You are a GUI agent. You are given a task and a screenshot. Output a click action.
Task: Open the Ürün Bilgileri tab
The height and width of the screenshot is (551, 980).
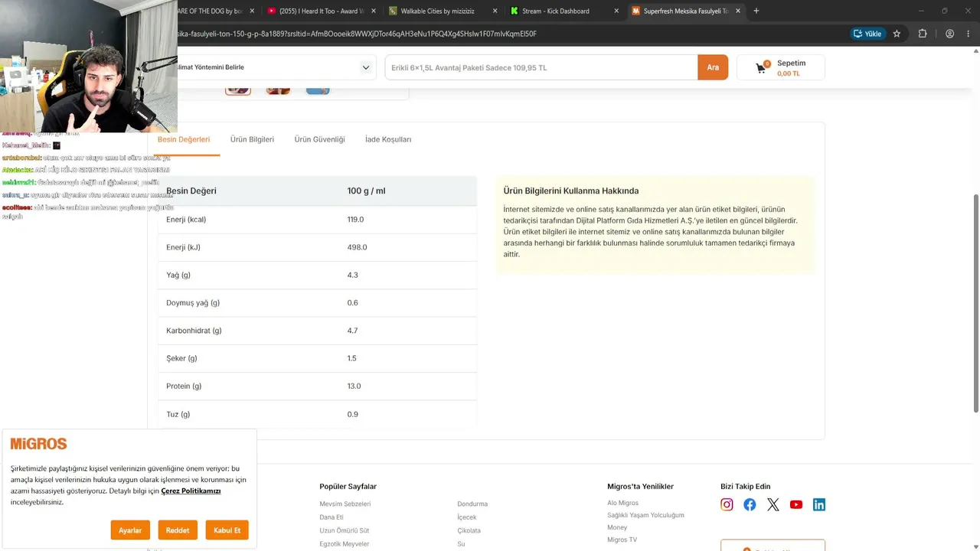tap(252, 139)
